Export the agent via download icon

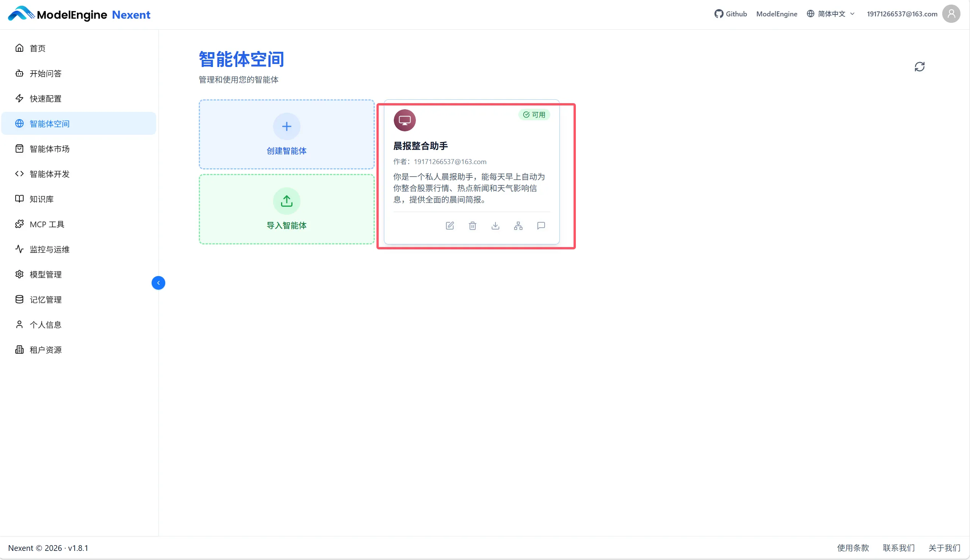(495, 226)
